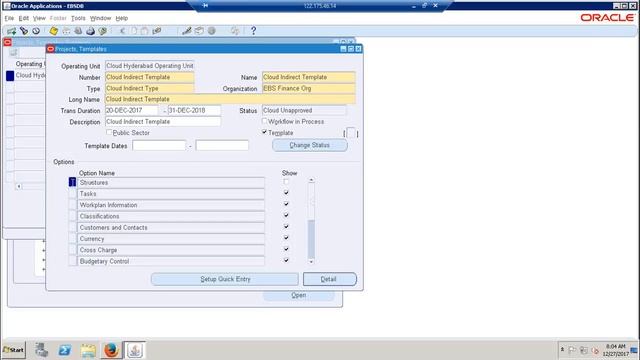640x360 pixels.
Task: Open the File menu
Action: point(9,18)
